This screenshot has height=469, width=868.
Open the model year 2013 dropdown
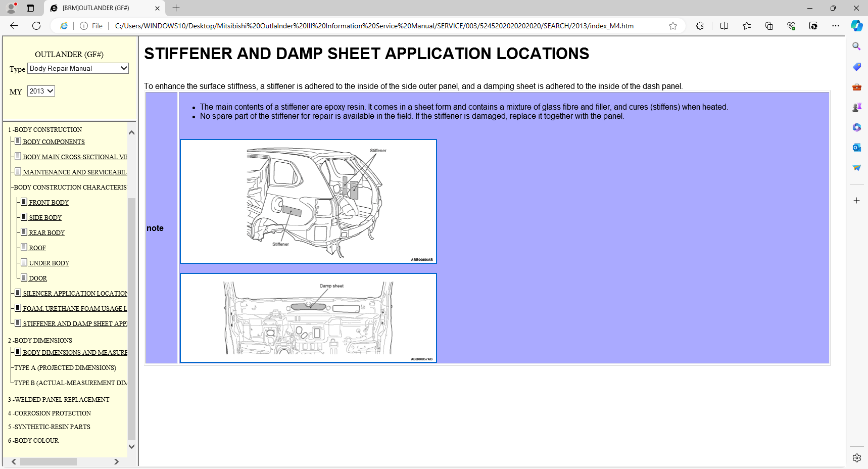pos(41,91)
